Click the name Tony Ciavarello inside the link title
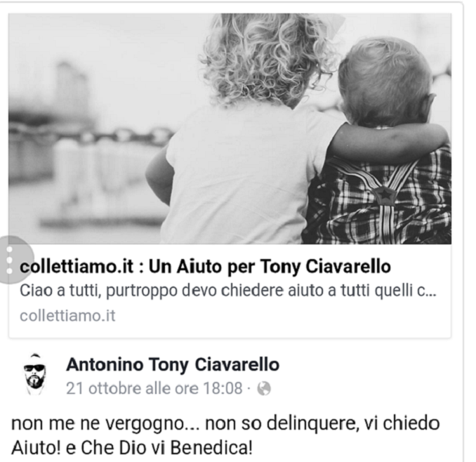 click(x=326, y=267)
